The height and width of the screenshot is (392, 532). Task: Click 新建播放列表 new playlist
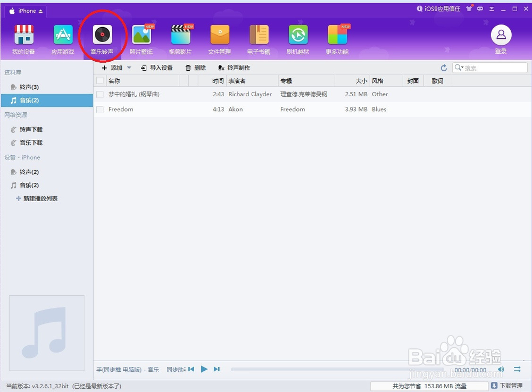click(x=37, y=198)
